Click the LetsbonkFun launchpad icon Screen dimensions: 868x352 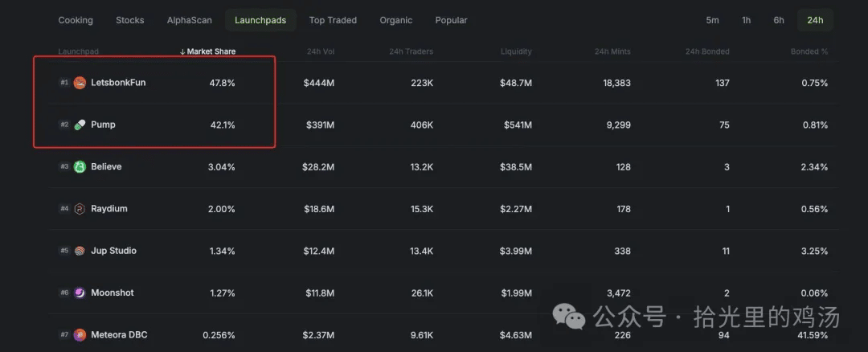tap(80, 83)
